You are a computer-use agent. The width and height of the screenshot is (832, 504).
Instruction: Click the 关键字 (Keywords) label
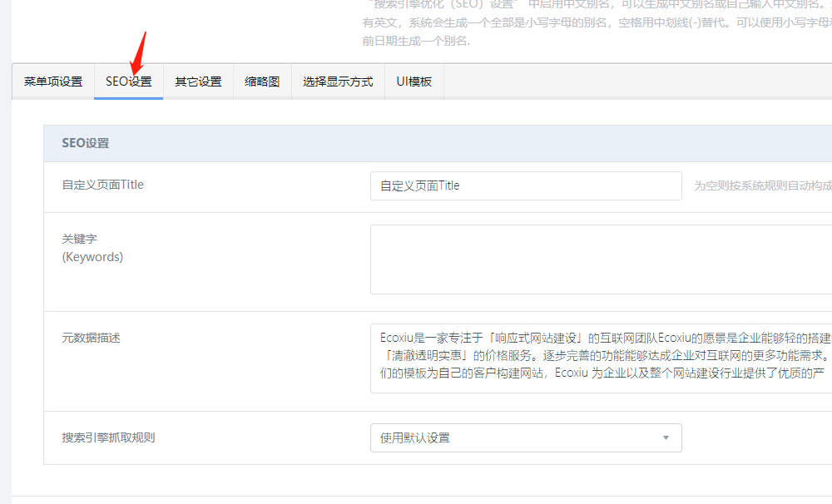point(92,248)
